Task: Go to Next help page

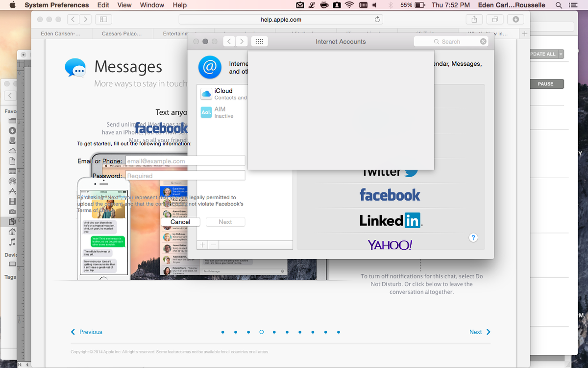Action: [x=480, y=332]
